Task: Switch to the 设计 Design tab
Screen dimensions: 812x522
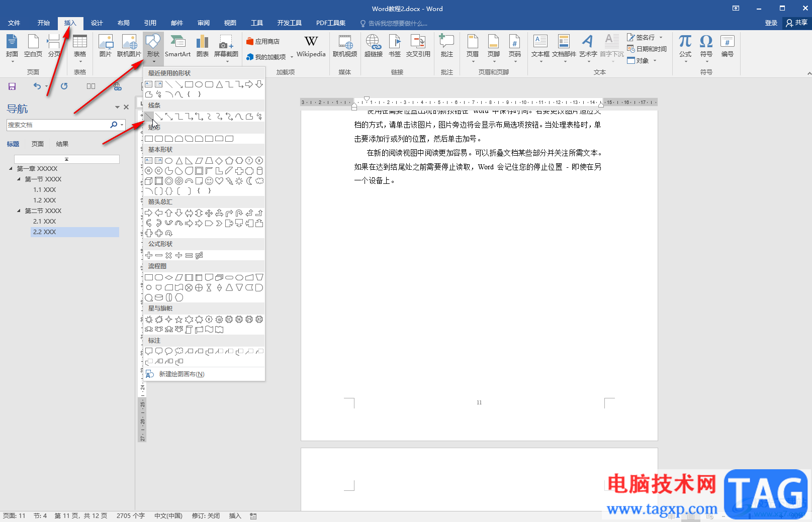Action: (x=97, y=23)
